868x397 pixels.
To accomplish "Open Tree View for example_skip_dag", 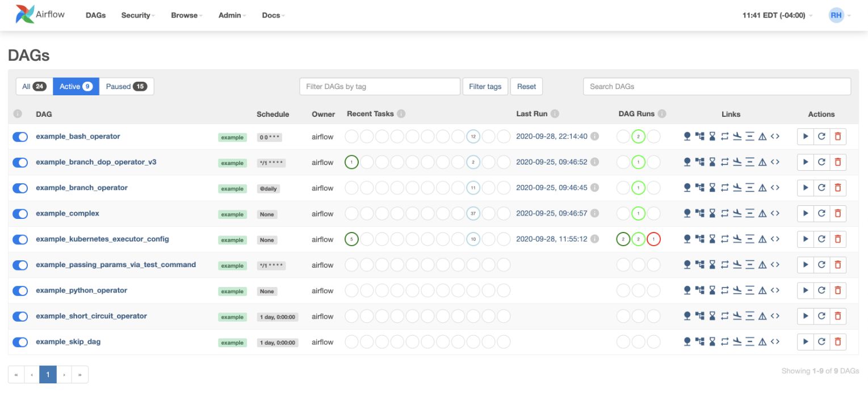I will (x=687, y=342).
